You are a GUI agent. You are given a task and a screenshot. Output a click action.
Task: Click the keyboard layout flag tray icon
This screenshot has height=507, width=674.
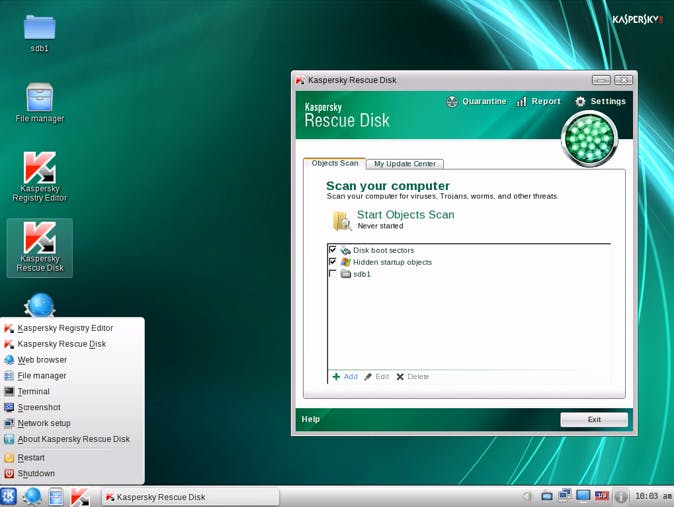tap(601, 496)
